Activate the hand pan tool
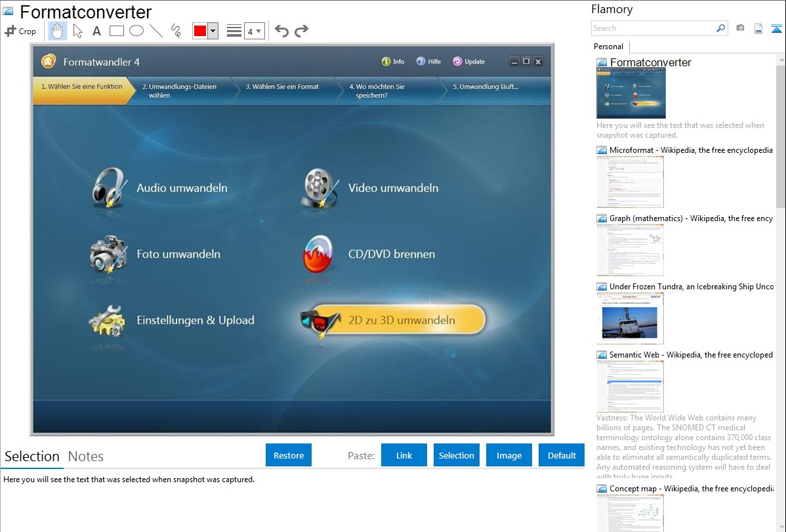The width and height of the screenshot is (786, 532). click(x=58, y=31)
